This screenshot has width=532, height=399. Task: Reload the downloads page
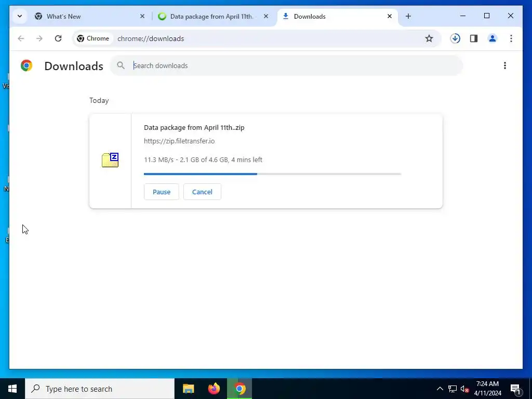[x=58, y=38]
